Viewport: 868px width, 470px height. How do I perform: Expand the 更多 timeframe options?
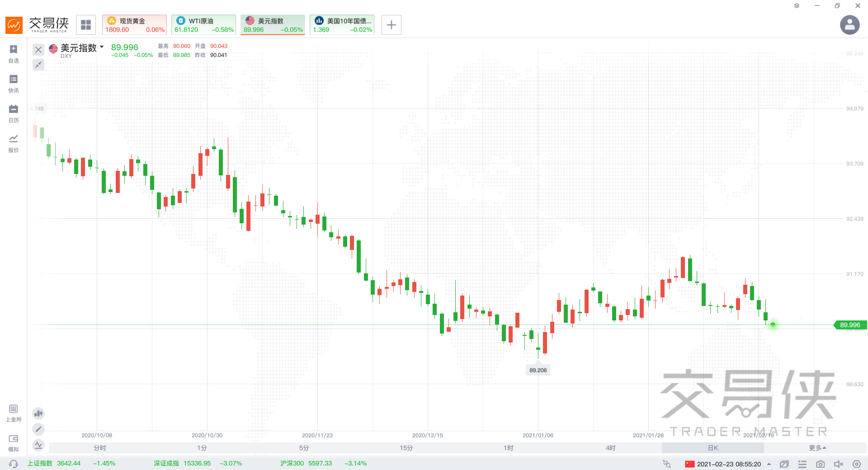click(817, 448)
